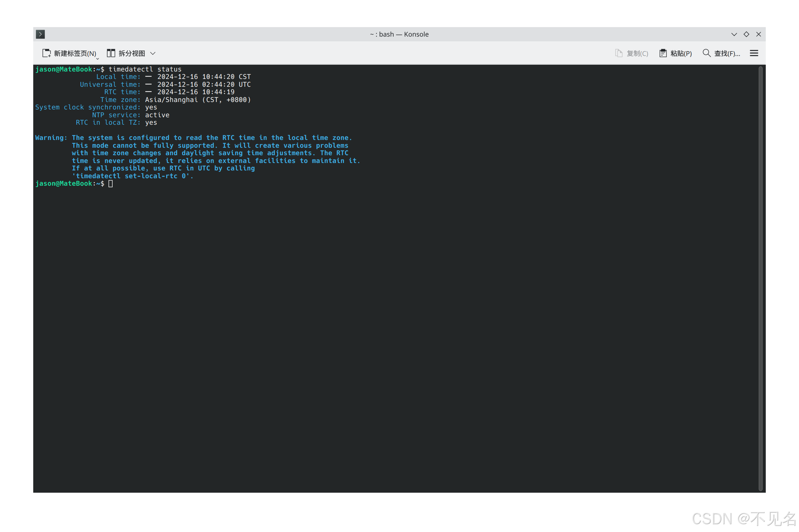The width and height of the screenshot is (799, 532).
Task: Click the blinking terminal cursor block
Action: tap(111, 184)
